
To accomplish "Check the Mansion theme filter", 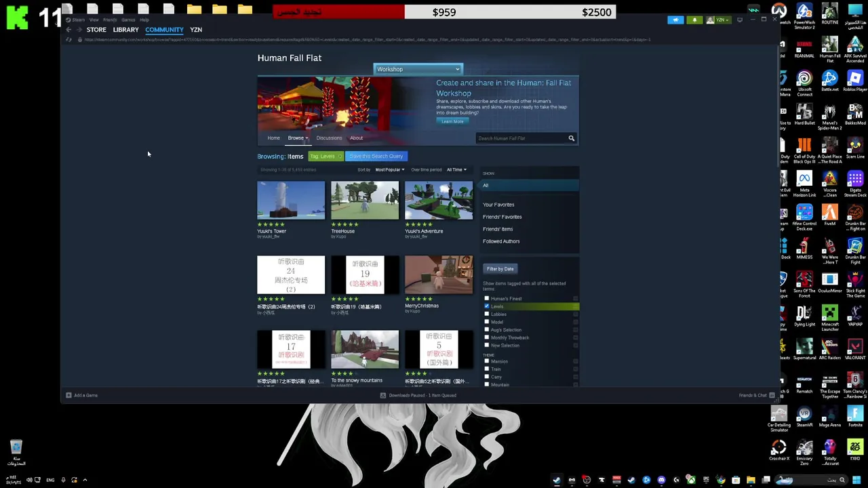I will (x=486, y=361).
